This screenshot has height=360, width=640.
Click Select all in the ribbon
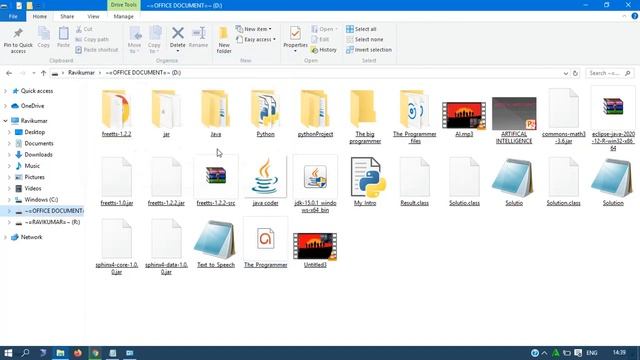coord(361,29)
